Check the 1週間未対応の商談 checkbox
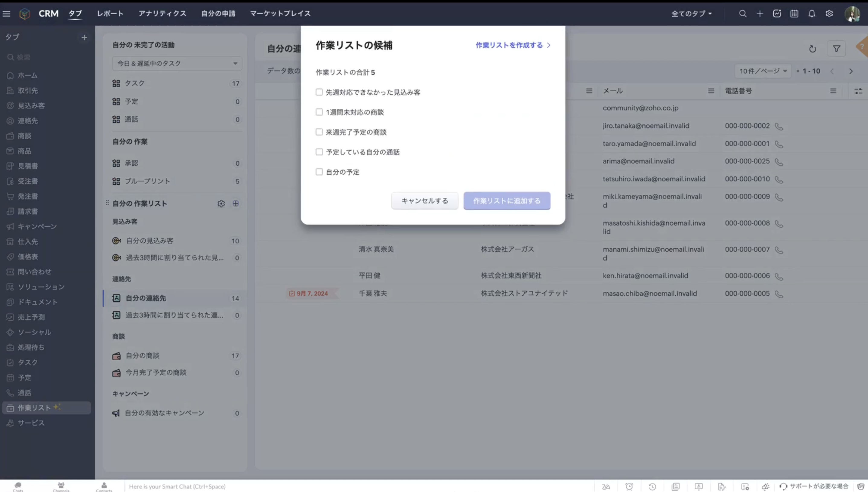The width and height of the screenshot is (868, 492). tap(319, 112)
